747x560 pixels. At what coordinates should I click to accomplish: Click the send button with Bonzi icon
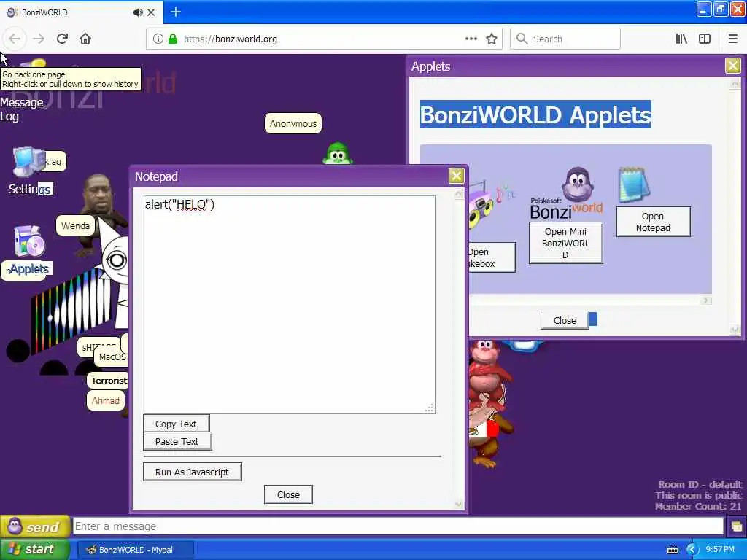(x=36, y=526)
